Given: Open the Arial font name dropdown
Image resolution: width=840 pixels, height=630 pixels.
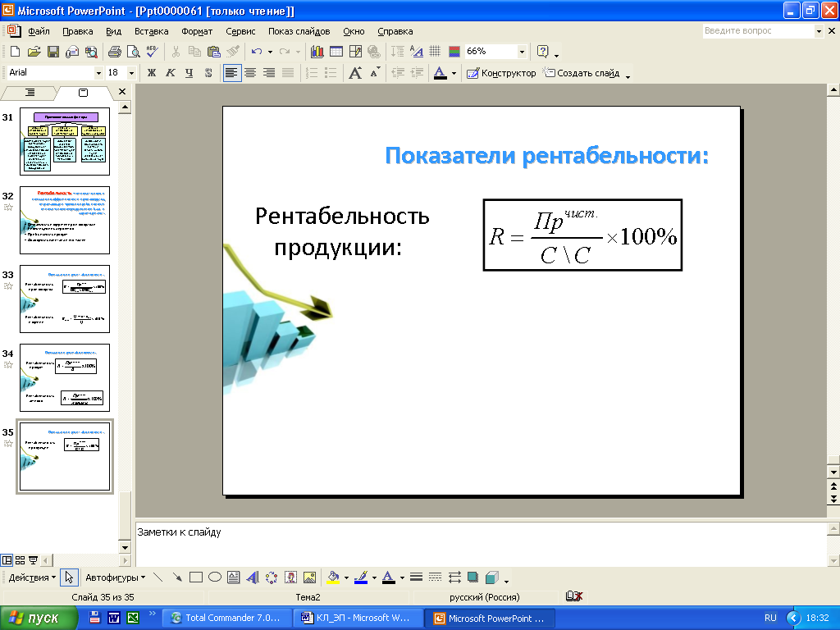Looking at the screenshot, I should click(98, 73).
